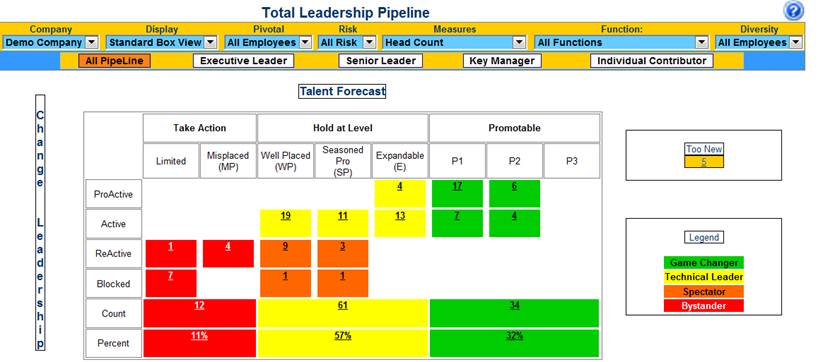Switch to the Senior Leader tab

[381, 61]
